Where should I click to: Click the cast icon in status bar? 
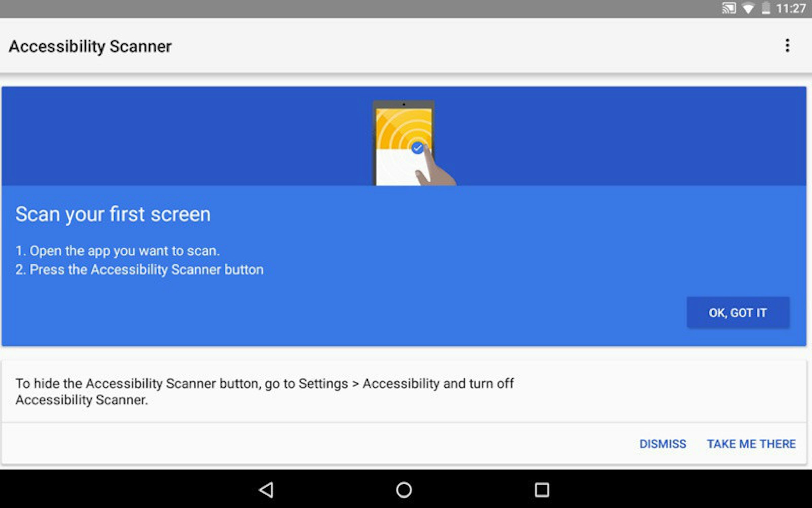[729, 8]
